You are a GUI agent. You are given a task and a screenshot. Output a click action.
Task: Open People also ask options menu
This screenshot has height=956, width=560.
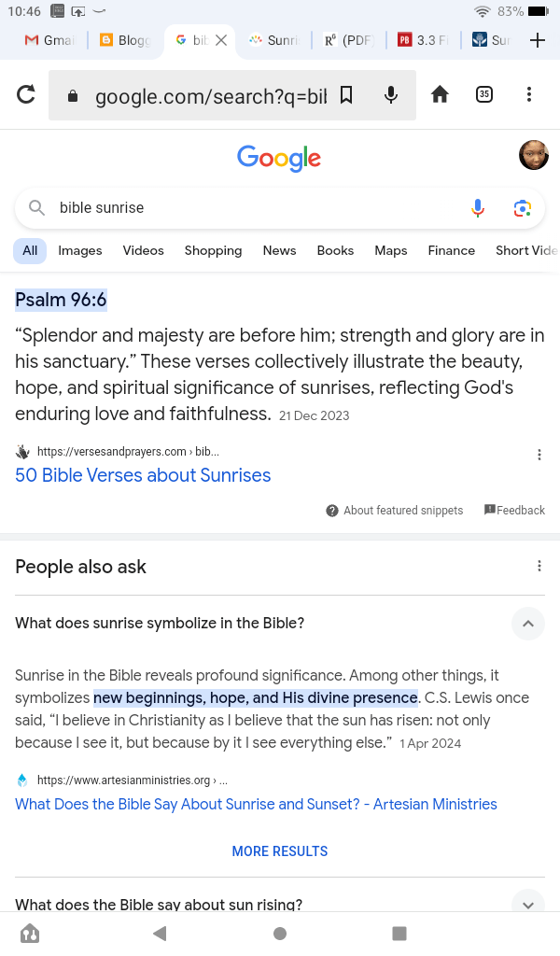[x=539, y=566]
